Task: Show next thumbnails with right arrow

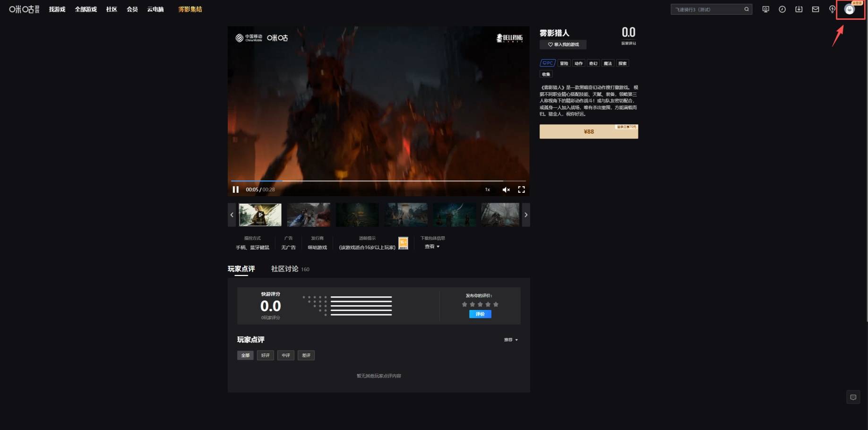Action: pyautogui.click(x=526, y=215)
